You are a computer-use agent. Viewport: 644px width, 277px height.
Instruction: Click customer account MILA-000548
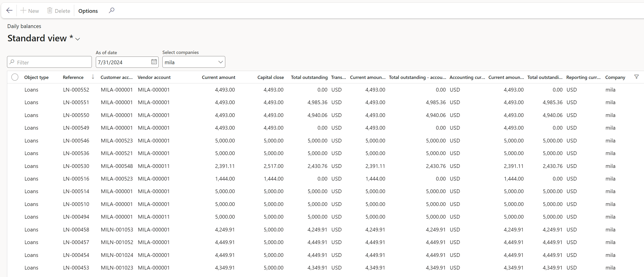click(117, 166)
